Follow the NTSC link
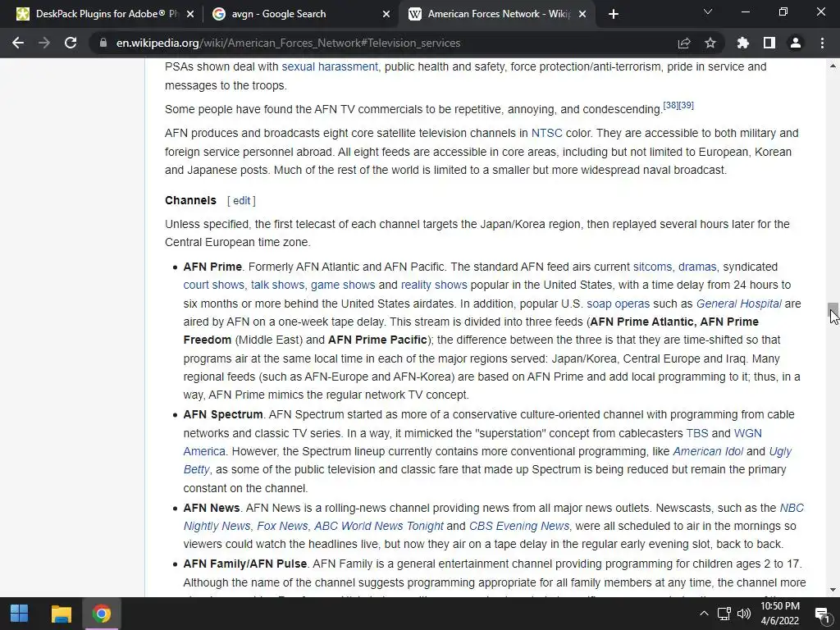840x630 pixels. coord(546,133)
